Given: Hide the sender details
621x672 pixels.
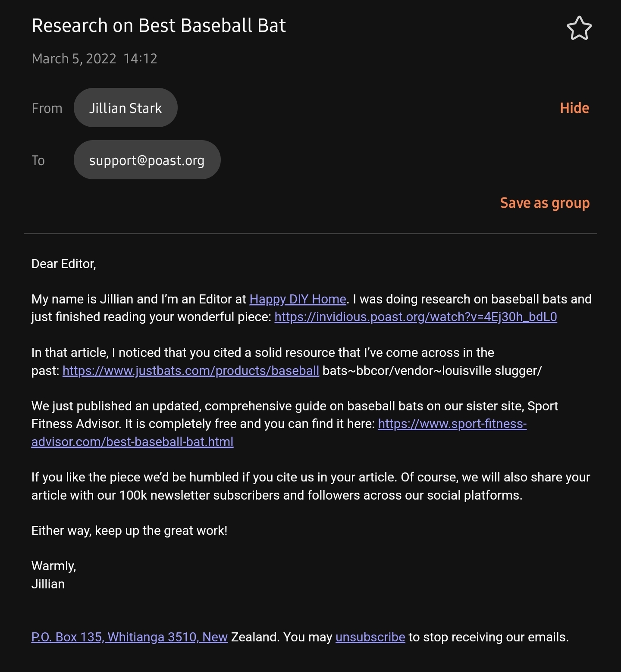Looking at the screenshot, I should click(574, 108).
